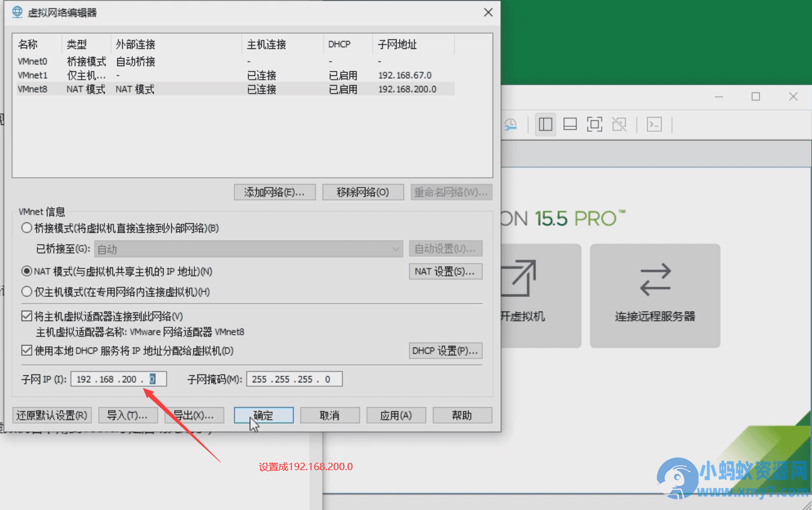Click the Import button
812x510 pixels.
127,415
